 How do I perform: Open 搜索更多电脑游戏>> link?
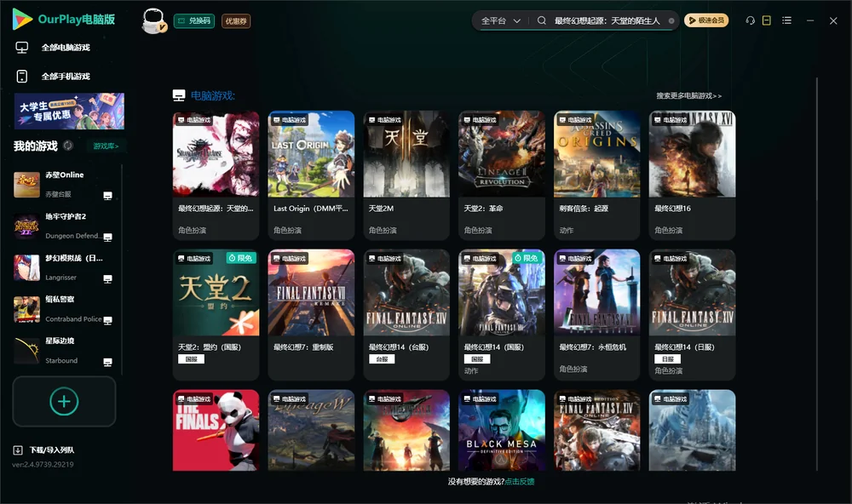pos(689,95)
